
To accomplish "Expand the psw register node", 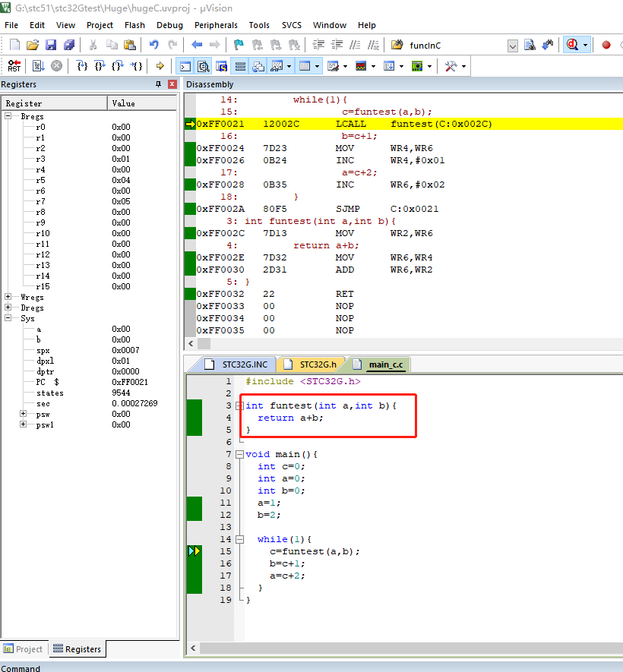I will click(x=24, y=414).
